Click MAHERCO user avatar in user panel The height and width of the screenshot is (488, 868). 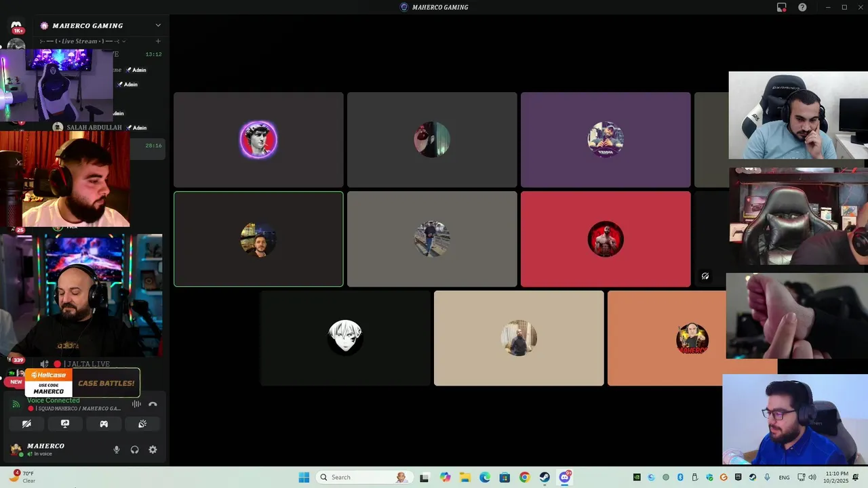tap(16, 449)
